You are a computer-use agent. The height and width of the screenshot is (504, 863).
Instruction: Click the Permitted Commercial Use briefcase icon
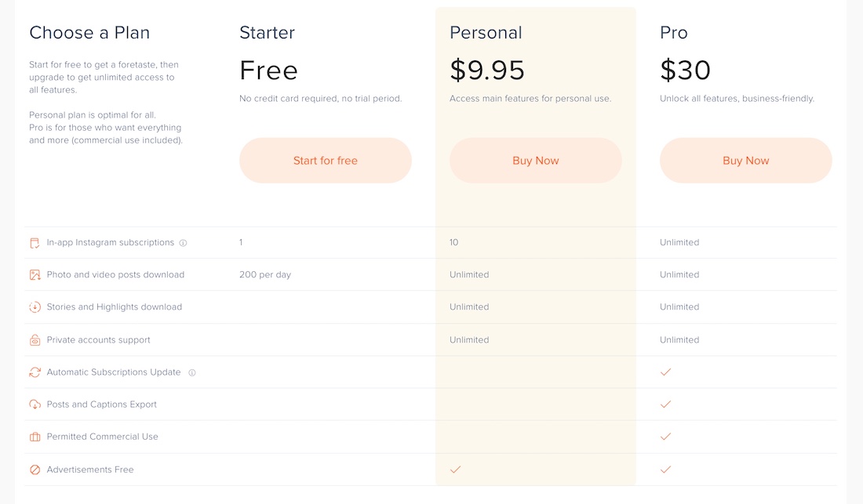tap(35, 437)
